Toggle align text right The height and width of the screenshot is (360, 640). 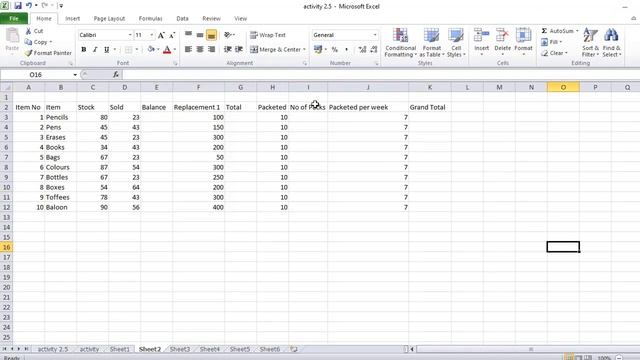pyautogui.click(x=211, y=49)
